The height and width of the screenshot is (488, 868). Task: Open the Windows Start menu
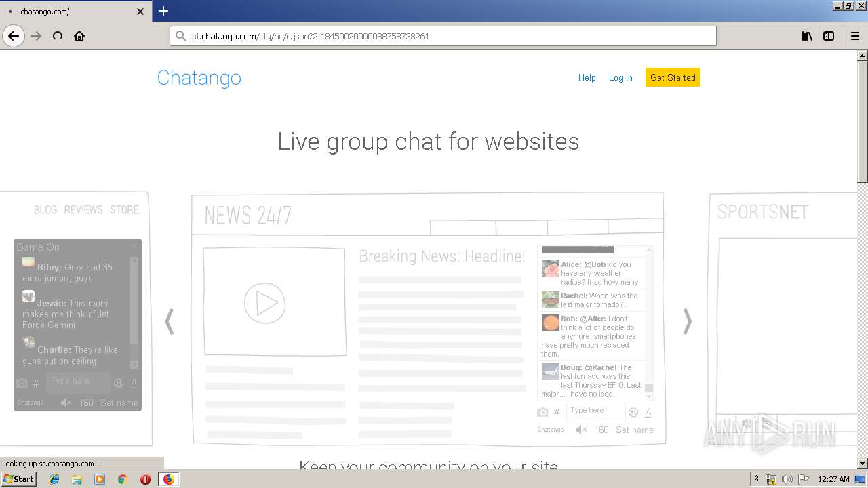[x=18, y=479]
